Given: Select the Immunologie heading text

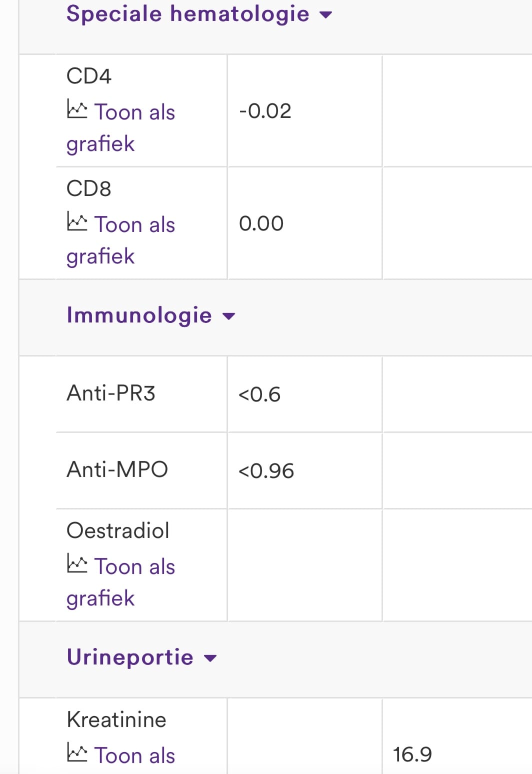Looking at the screenshot, I should (139, 315).
